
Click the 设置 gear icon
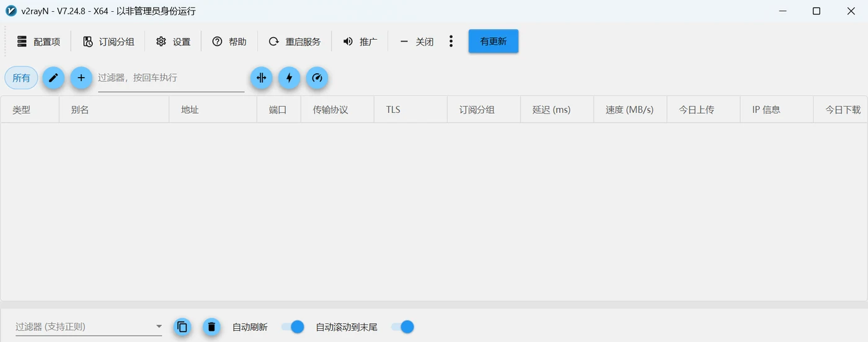(161, 42)
